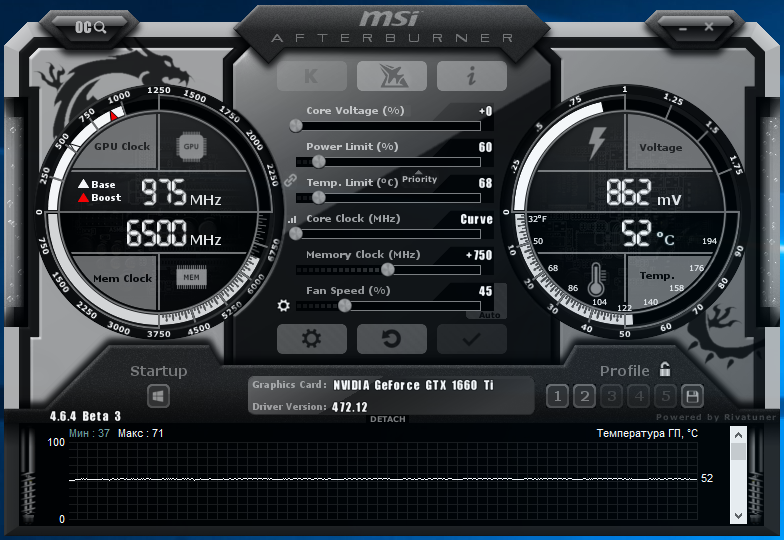This screenshot has width=784, height=540.
Task: Open settings with the gear button
Action: pyautogui.click(x=312, y=339)
